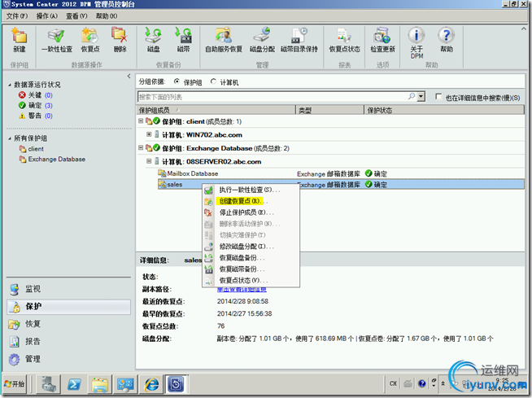Collapse the 数据源运行状况 section
The height and width of the screenshot is (398, 532).
tap(10, 85)
